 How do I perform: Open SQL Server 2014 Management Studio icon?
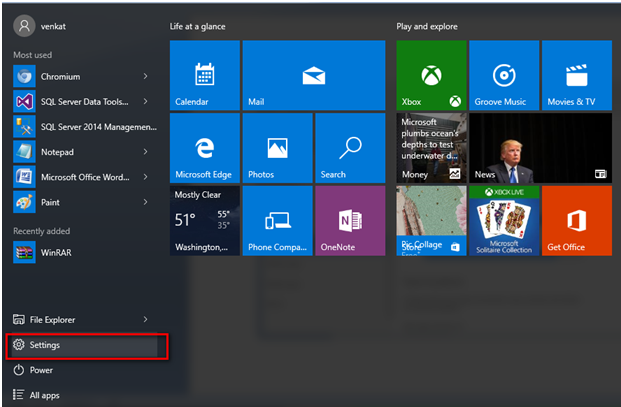(24, 127)
